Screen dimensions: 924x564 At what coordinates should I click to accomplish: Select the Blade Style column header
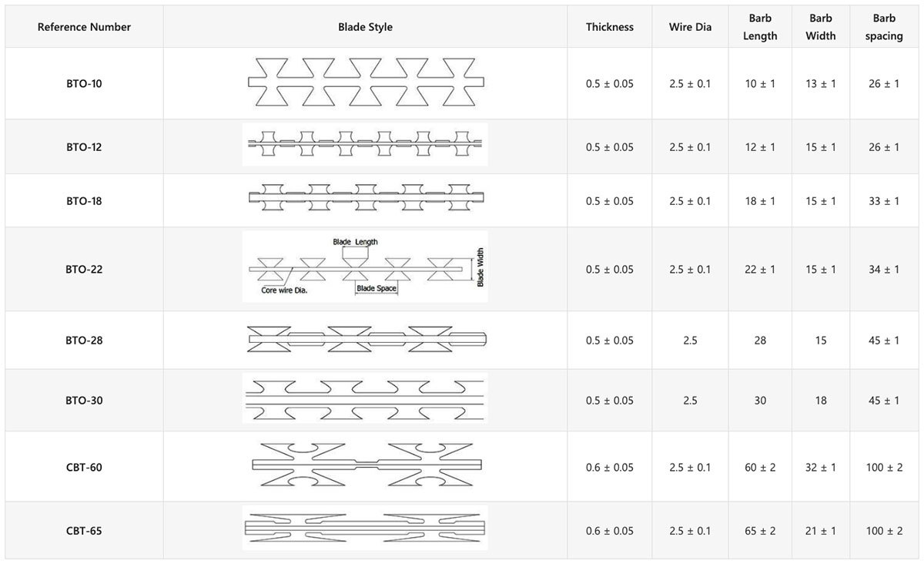366,27
